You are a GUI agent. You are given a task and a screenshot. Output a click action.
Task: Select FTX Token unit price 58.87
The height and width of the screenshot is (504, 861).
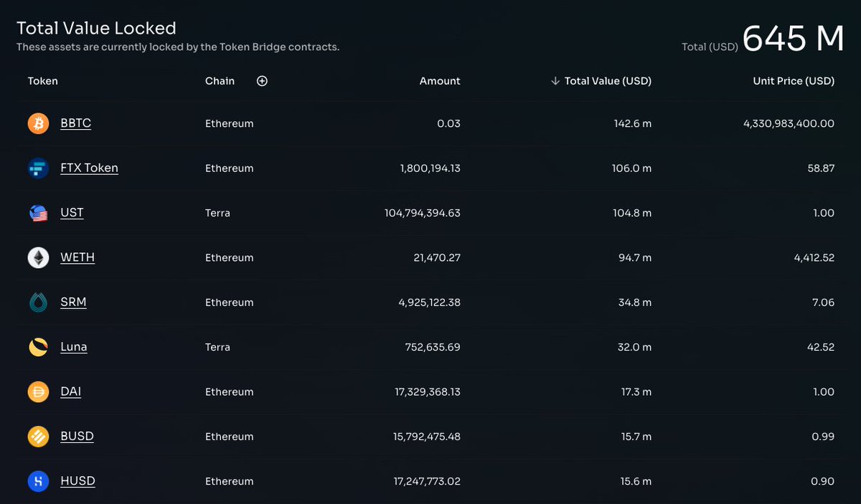[x=821, y=168]
